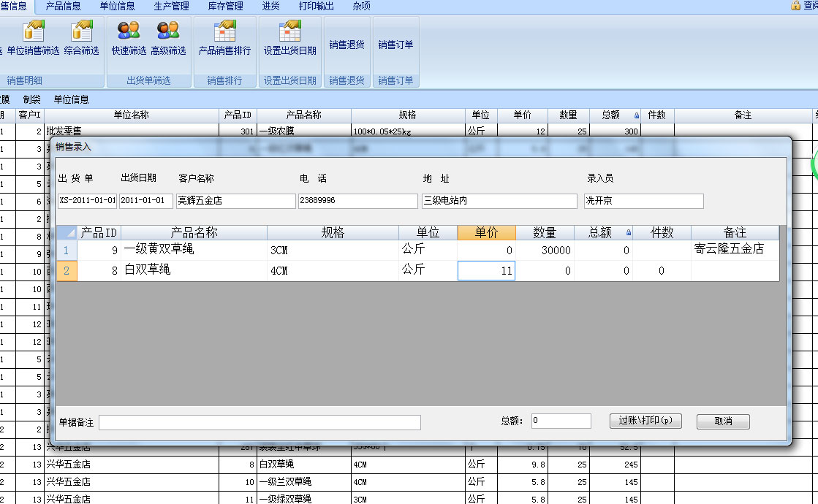Open the 打印输出 menu tab

pyautogui.click(x=316, y=6)
